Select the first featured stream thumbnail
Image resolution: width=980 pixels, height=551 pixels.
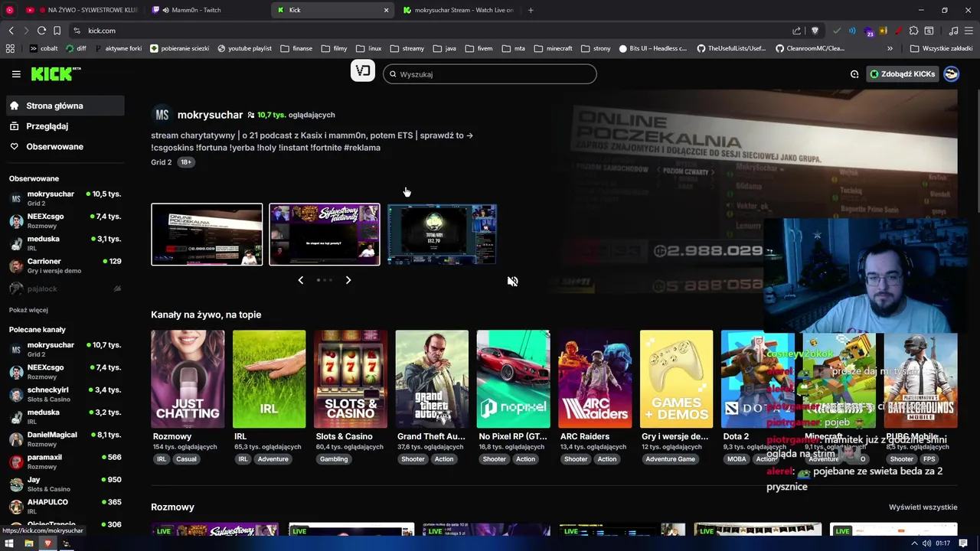[x=207, y=234]
